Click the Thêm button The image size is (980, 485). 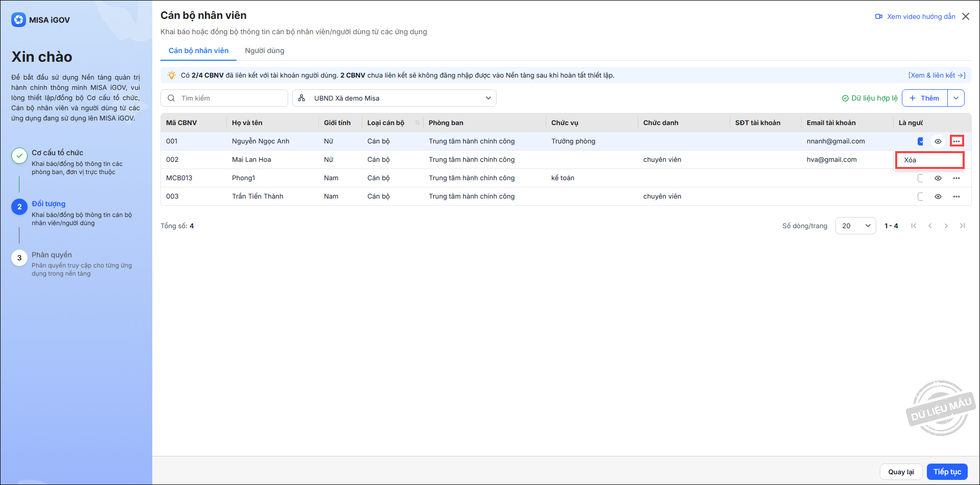coord(925,98)
